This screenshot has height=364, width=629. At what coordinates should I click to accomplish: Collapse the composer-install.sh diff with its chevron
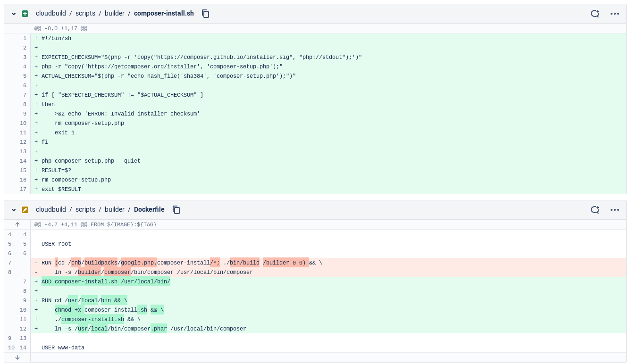tap(13, 14)
